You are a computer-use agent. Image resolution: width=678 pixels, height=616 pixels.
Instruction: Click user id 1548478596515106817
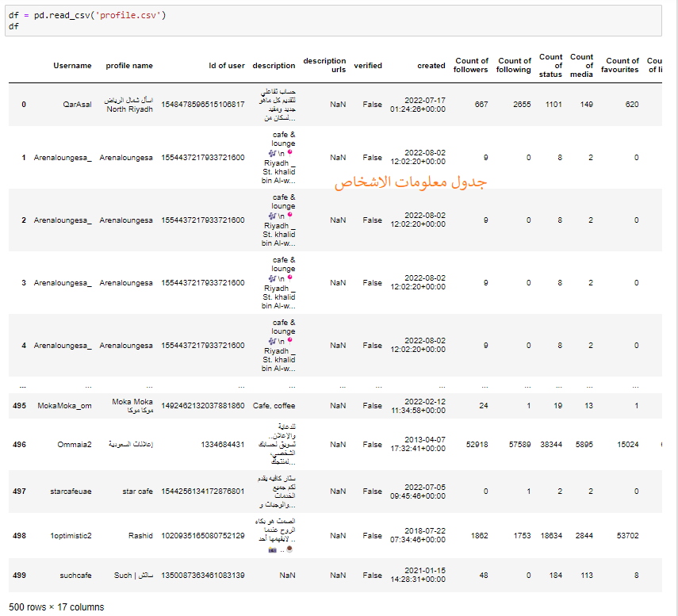click(x=203, y=105)
